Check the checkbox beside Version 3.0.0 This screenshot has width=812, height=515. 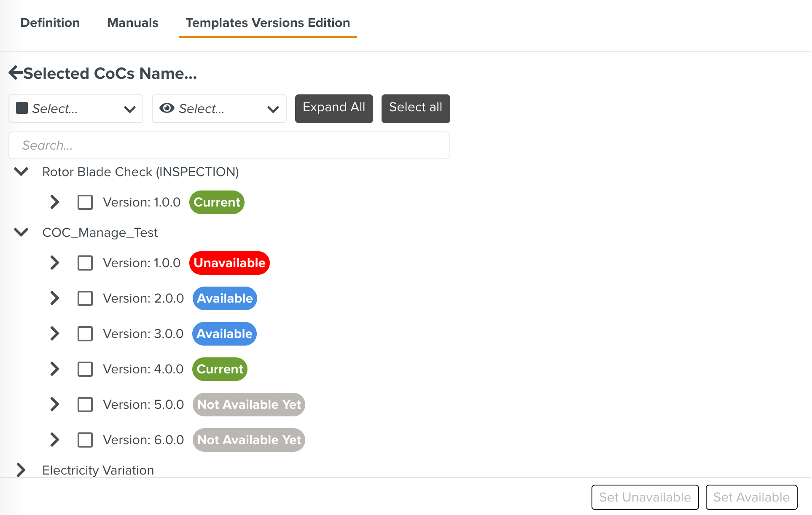(85, 333)
